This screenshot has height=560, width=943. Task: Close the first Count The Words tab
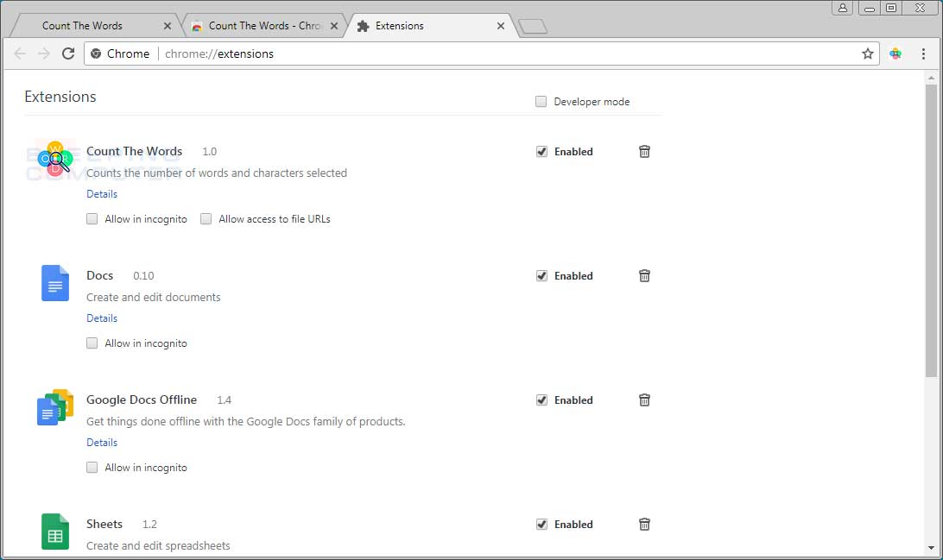168,26
